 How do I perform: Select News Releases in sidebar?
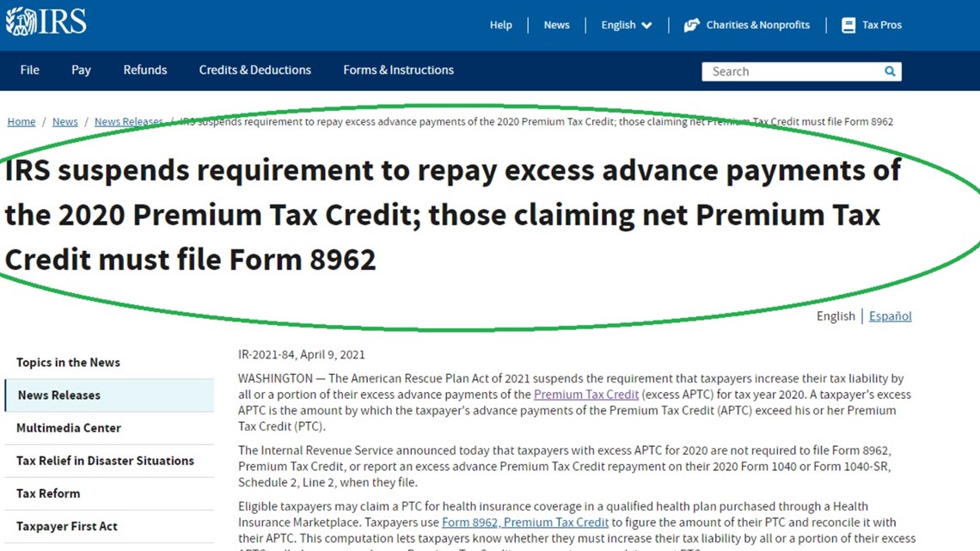pyautogui.click(x=109, y=395)
